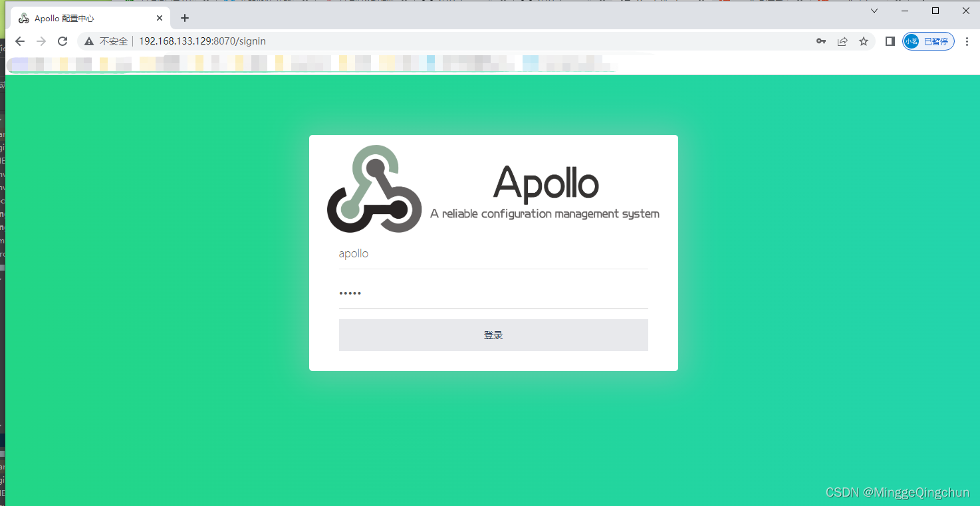980x506 pixels.
Task: Close the Apollo 配置中心 tab
Action: [x=160, y=18]
